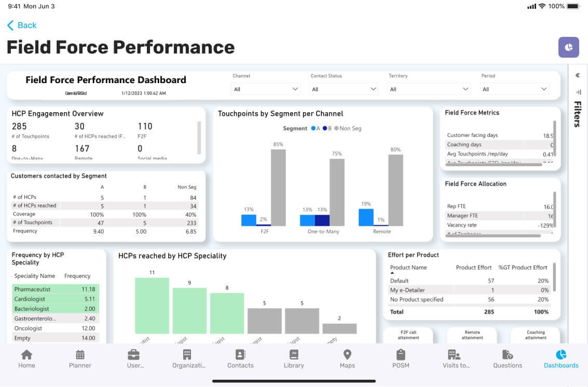Open the Remote attainment card
The width and height of the screenshot is (588, 387).
(472, 335)
